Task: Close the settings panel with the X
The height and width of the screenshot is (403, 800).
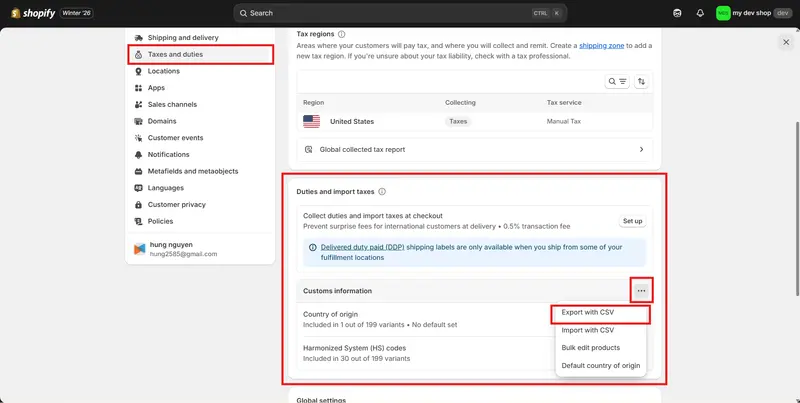Action: [786, 42]
